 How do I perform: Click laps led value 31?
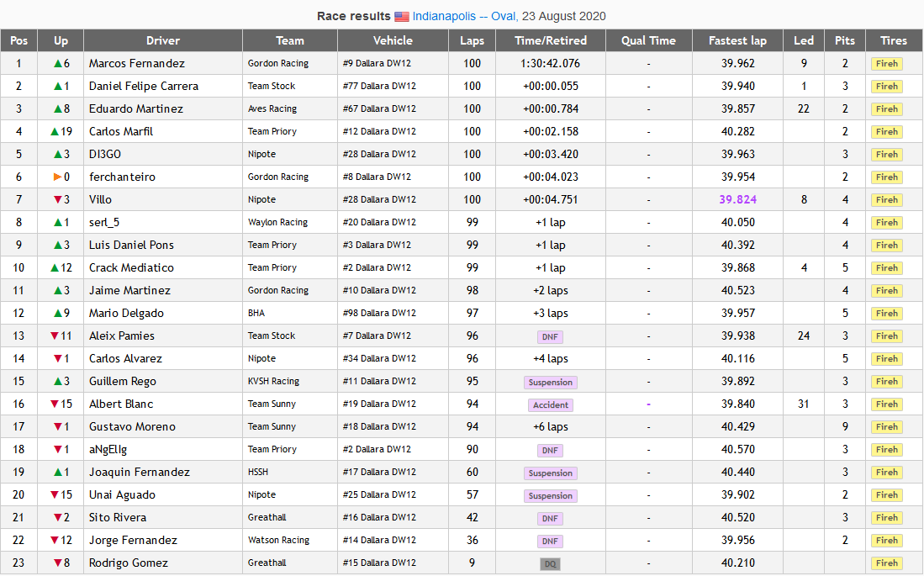(803, 404)
